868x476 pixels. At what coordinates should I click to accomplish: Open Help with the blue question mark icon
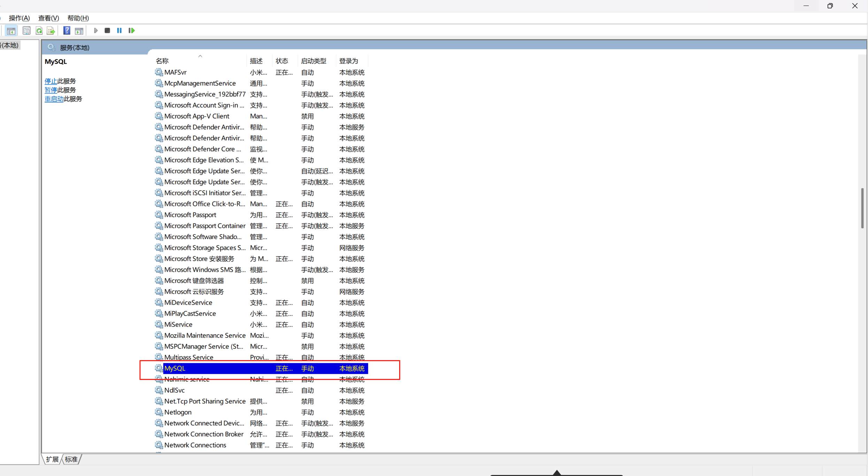(x=67, y=31)
